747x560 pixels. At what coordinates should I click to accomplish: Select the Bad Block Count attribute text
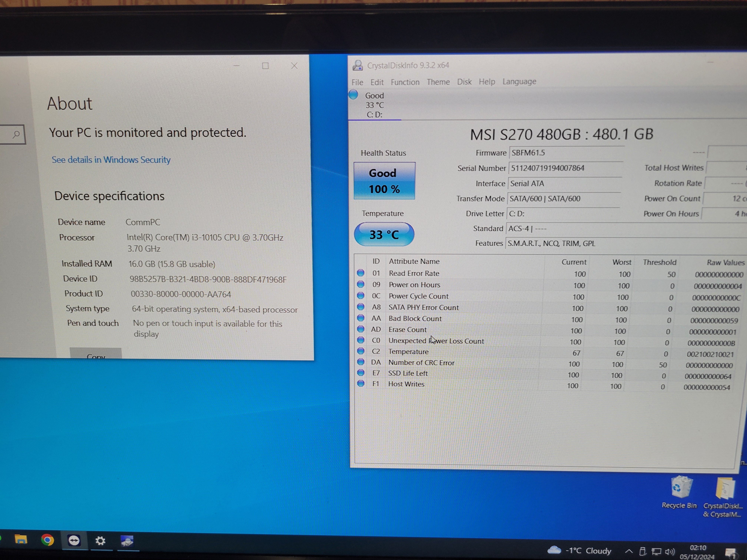click(x=415, y=319)
